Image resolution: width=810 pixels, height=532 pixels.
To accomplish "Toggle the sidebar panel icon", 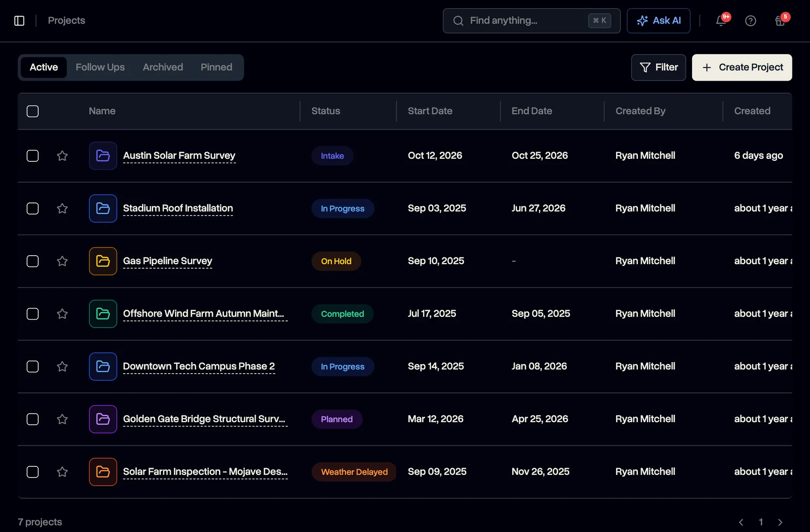I will 19,21.
